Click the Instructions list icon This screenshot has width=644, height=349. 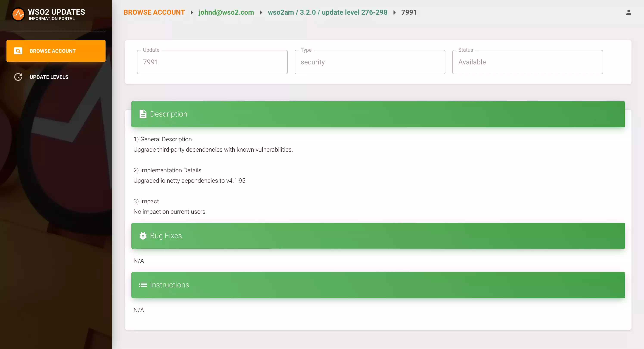click(143, 285)
